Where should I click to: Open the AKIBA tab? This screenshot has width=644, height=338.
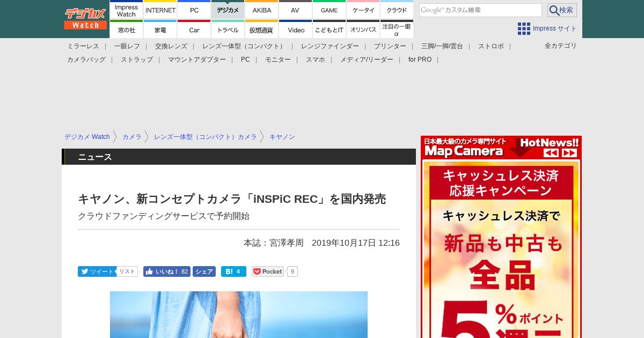262,10
